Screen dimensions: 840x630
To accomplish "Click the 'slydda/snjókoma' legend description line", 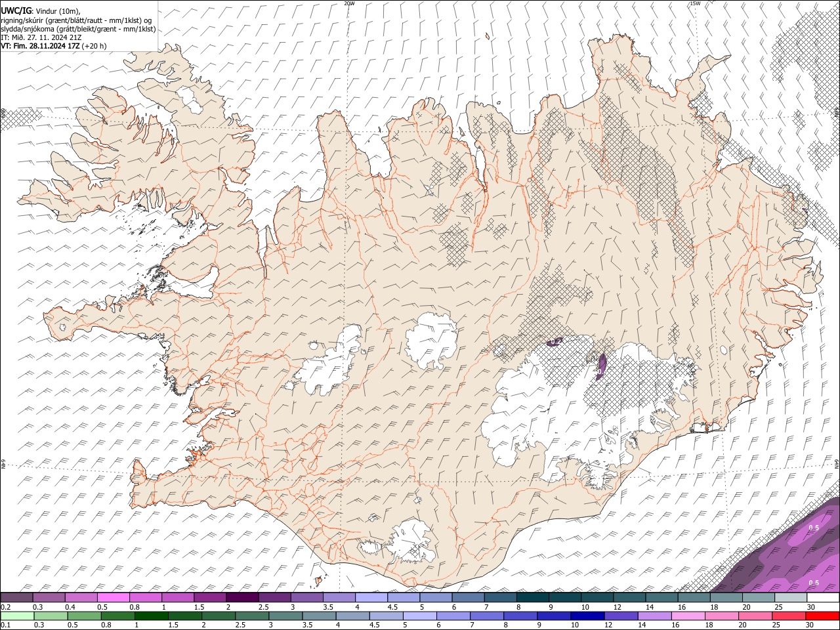I will [78, 29].
